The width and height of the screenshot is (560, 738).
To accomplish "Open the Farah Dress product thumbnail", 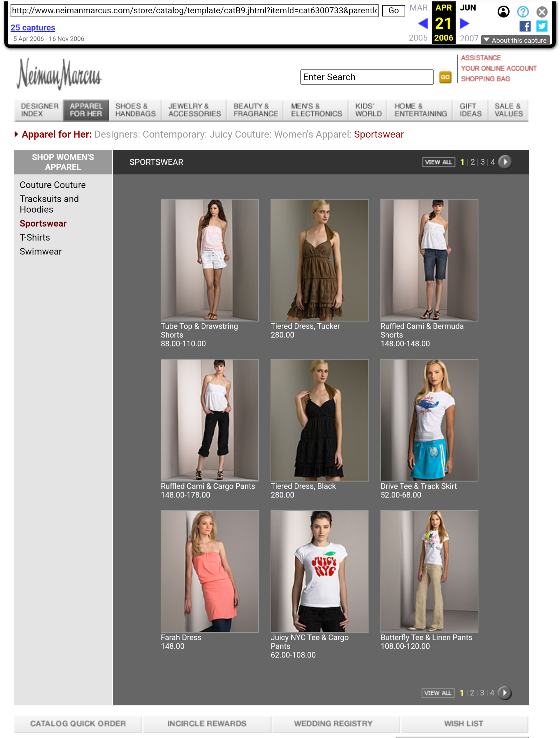I will [x=209, y=571].
